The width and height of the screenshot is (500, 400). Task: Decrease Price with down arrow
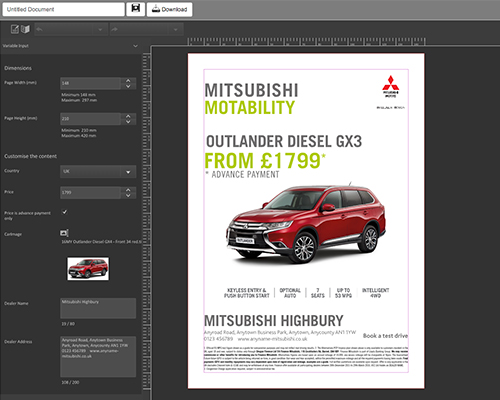pyautogui.click(x=128, y=196)
